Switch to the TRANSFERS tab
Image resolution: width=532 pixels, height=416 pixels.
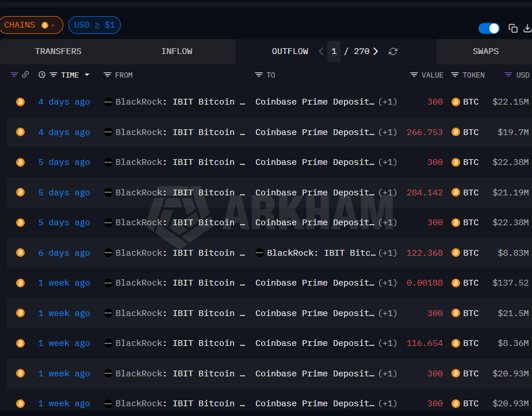tap(58, 52)
